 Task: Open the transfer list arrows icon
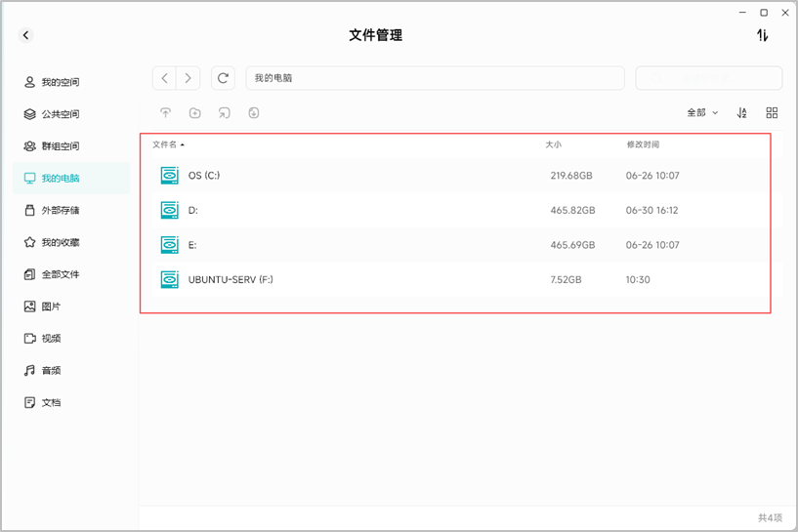point(762,35)
